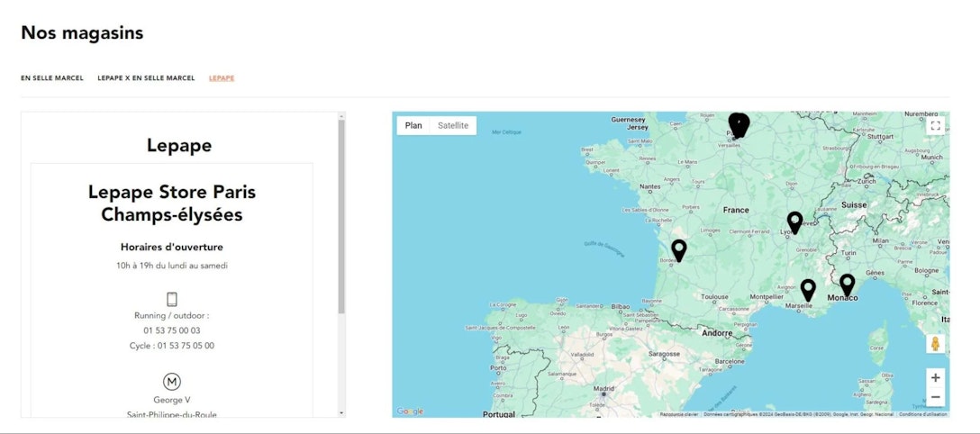Select the Paris store map marker
This screenshot has width=980, height=434.
(x=738, y=125)
